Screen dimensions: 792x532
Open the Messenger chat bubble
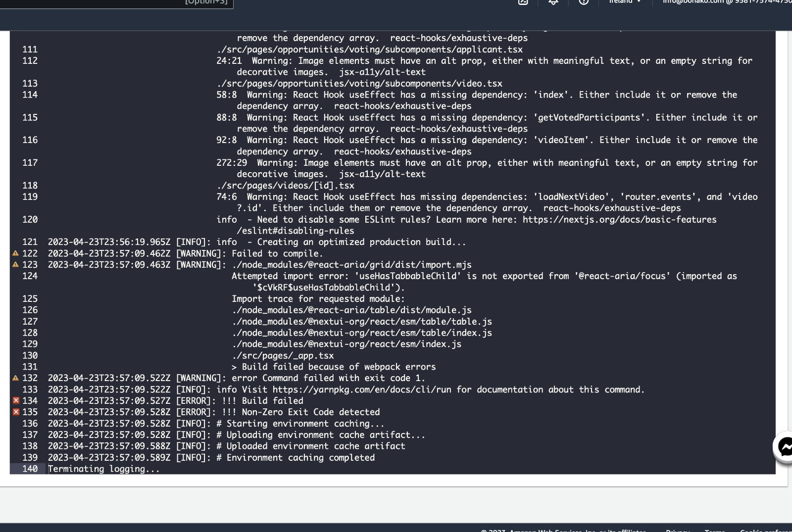pyautogui.click(x=784, y=447)
